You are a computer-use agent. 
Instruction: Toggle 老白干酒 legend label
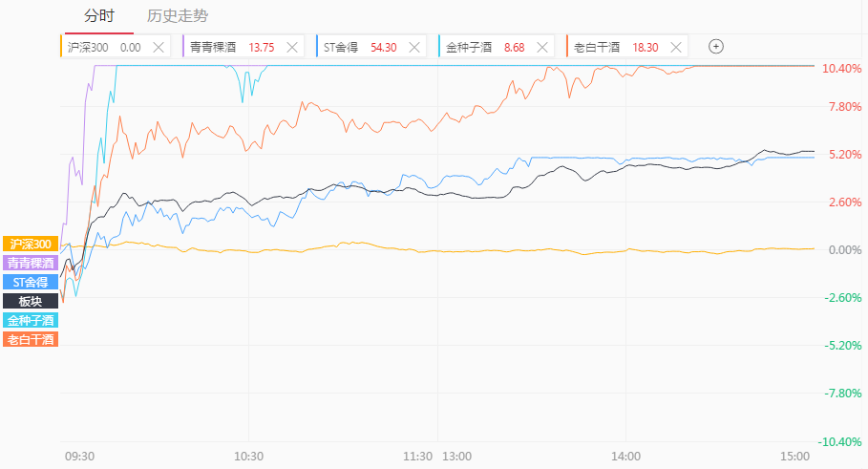pos(31,339)
